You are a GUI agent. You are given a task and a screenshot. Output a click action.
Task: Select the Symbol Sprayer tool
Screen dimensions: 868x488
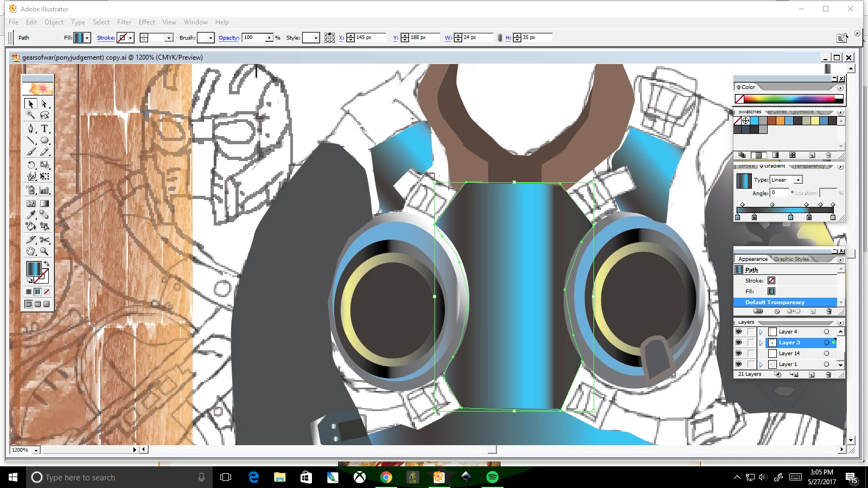pos(31,190)
